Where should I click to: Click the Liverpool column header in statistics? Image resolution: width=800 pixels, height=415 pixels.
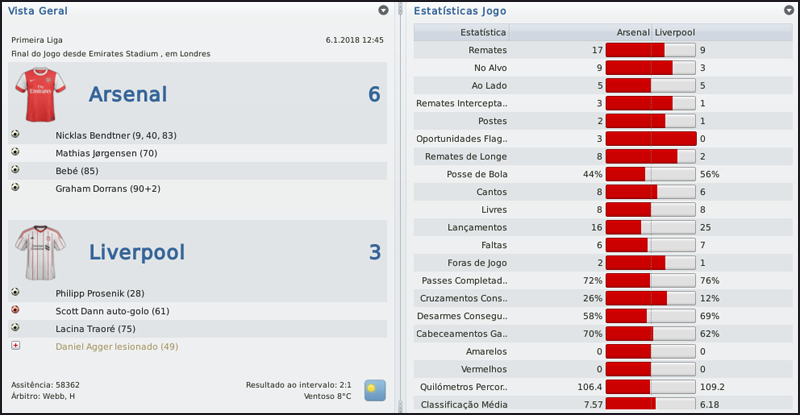coord(676,32)
